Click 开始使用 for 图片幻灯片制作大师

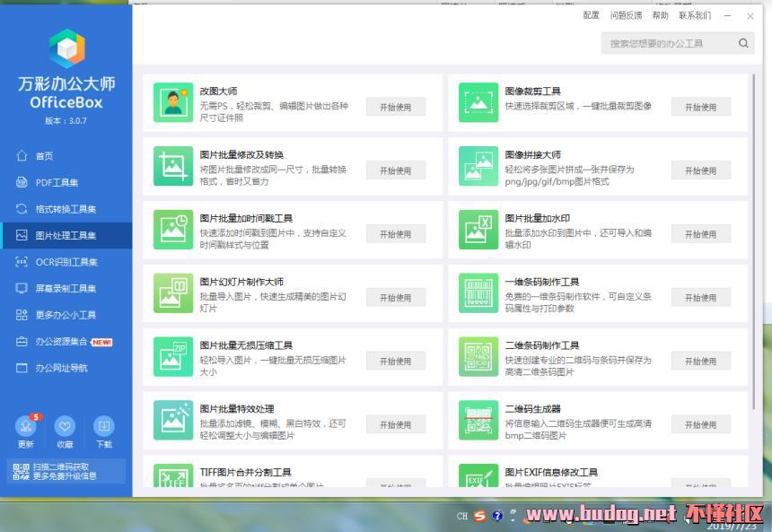click(396, 297)
